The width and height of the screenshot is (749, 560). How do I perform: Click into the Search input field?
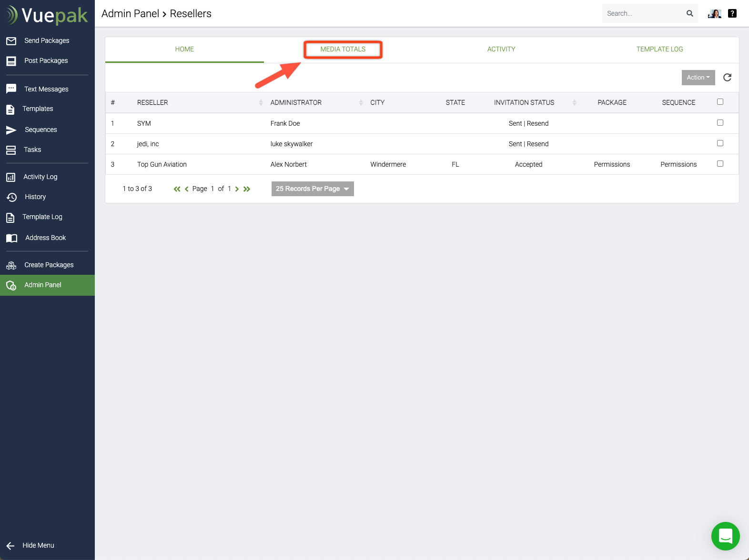[x=643, y=13]
